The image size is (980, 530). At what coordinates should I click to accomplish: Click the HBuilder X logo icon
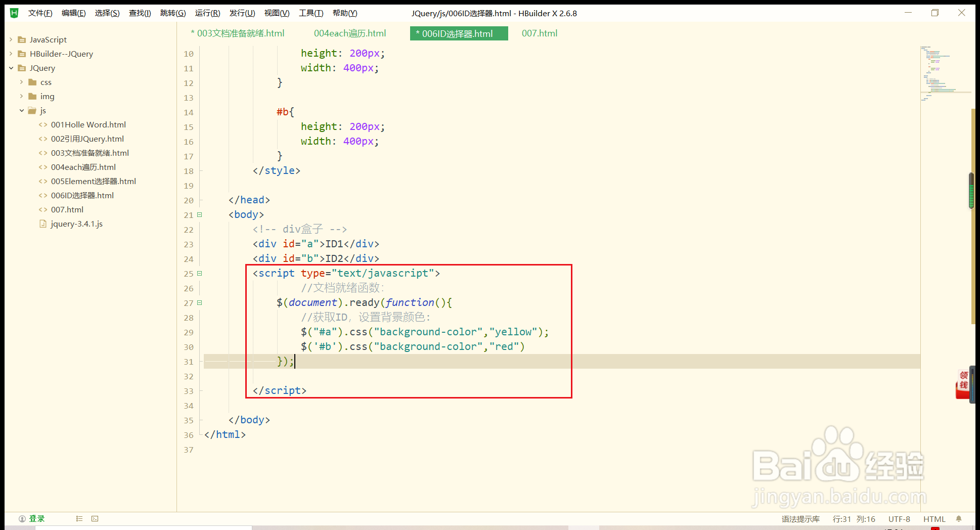pyautogui.click(x=14, y=13)
